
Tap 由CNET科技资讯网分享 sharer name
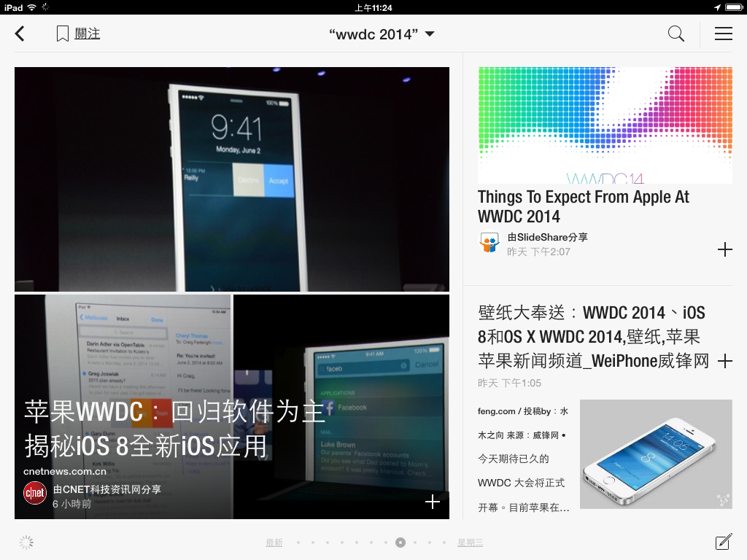coord(107,489)
